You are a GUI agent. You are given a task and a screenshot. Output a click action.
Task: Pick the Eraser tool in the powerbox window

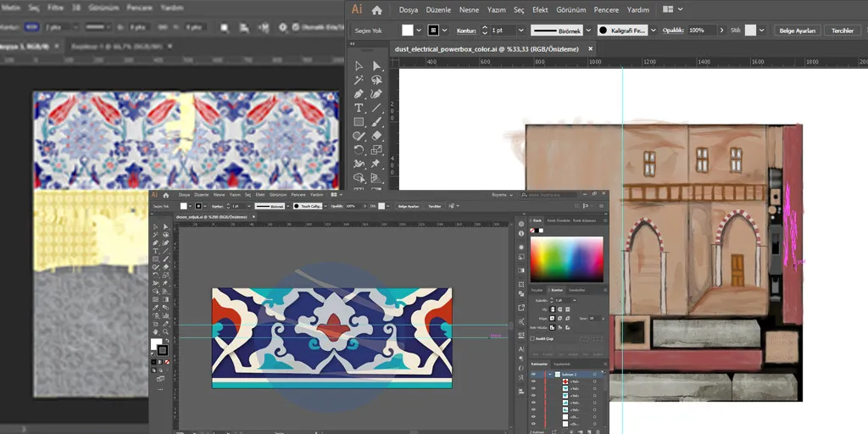[x=376, y=136]
